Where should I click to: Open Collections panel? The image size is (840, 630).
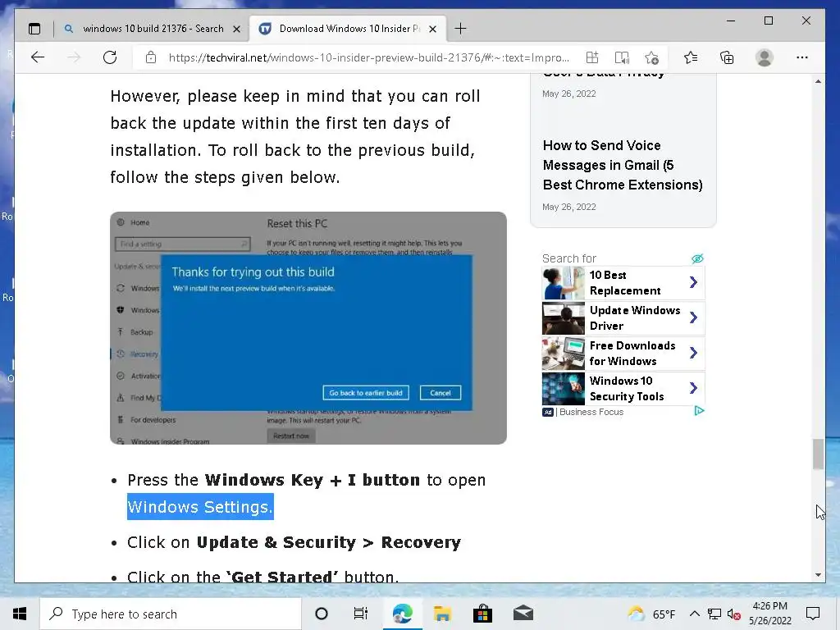(727, 57)
